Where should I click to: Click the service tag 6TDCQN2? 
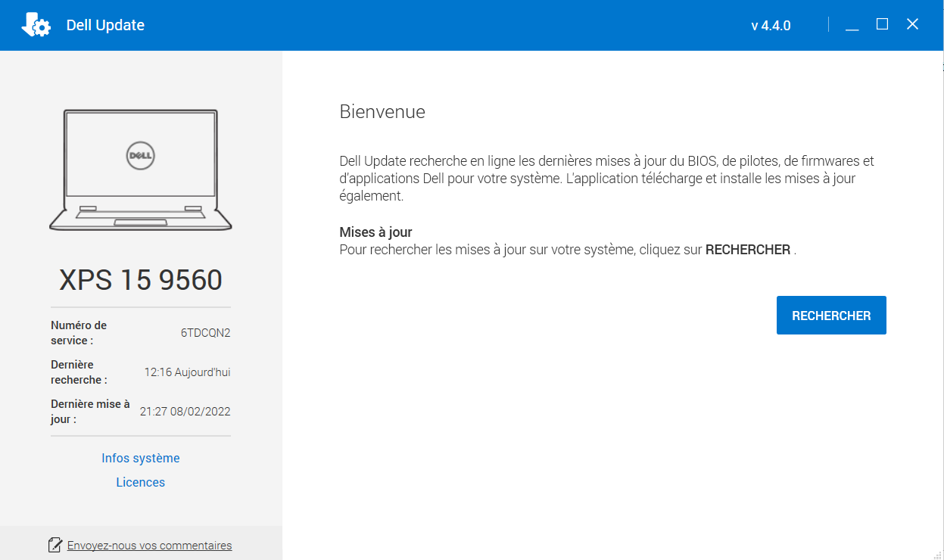[x=205, y=332]
